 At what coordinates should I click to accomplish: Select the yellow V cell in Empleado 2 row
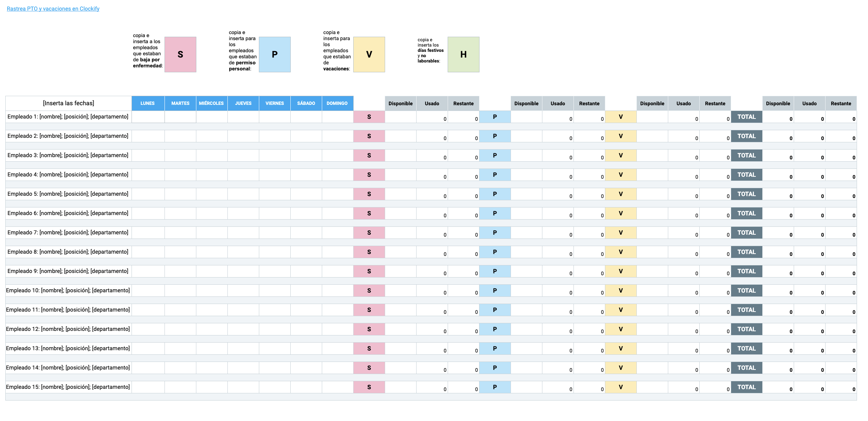(621, 136)
